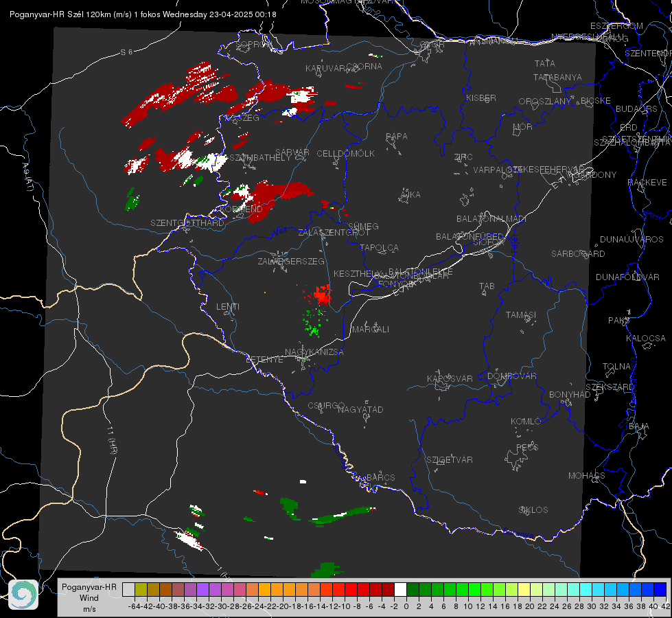Click the TAB town label
Image resolution: width=672 pixels, height=618 pixels.
coord(487,286)
